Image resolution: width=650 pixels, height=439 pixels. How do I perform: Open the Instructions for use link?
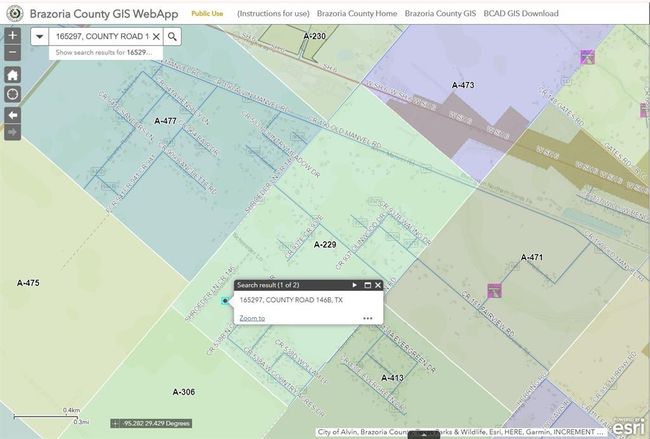270,14
